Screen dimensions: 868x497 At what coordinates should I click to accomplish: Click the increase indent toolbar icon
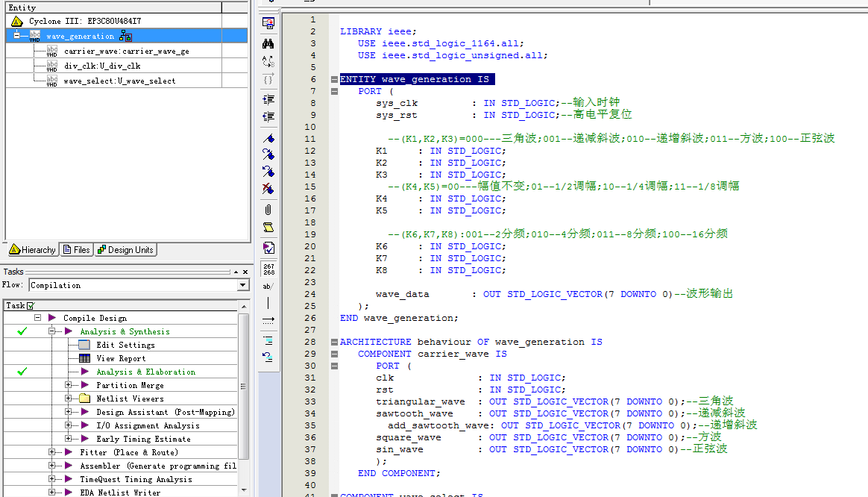click(x=268, y=99)
